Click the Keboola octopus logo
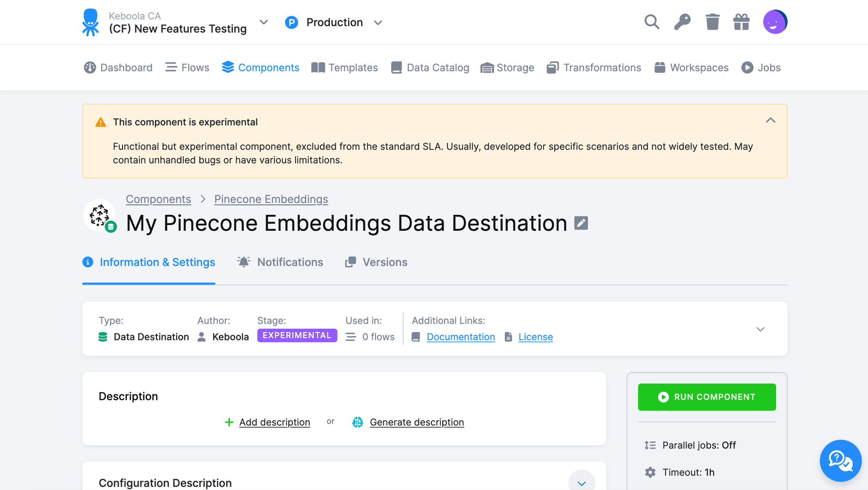This screenshot has height=490, width=868. pyautogui.click(x=90, y=22)
